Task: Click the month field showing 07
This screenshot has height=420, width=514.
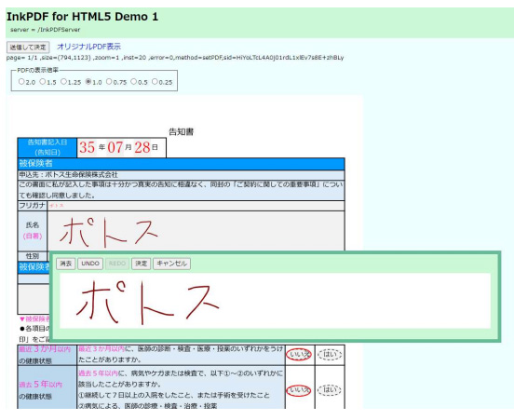Action: click(115, 147)
